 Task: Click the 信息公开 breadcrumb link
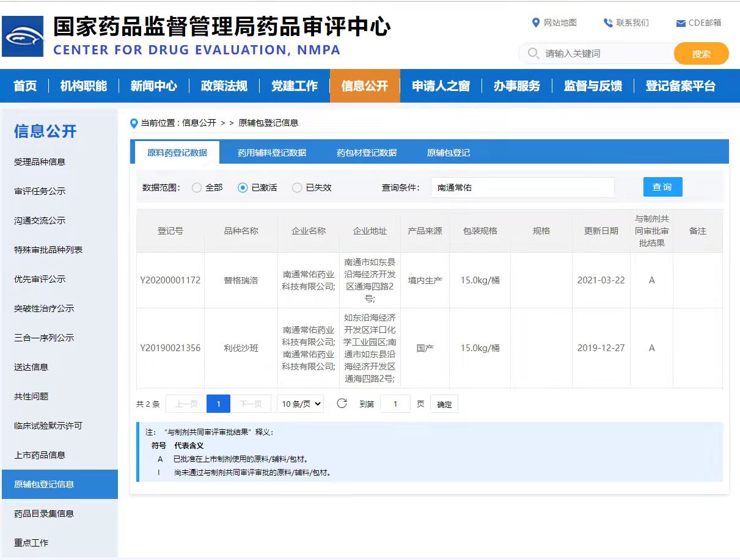coord(199,123)
